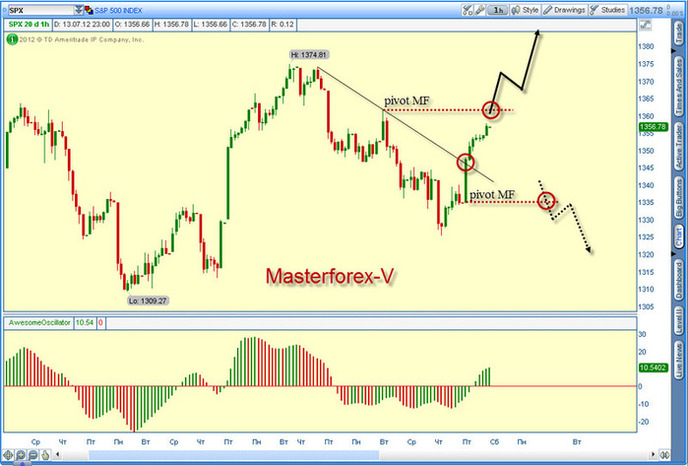The height and width of the screenshot is (466, 688).
Task: Click the SPX symbol input field
Action: pos(42,10)
